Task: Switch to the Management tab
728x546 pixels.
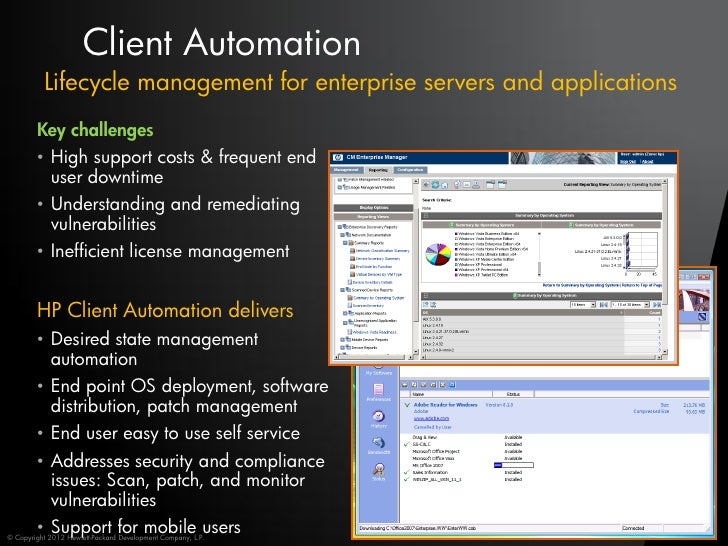Action: (346, 170)
